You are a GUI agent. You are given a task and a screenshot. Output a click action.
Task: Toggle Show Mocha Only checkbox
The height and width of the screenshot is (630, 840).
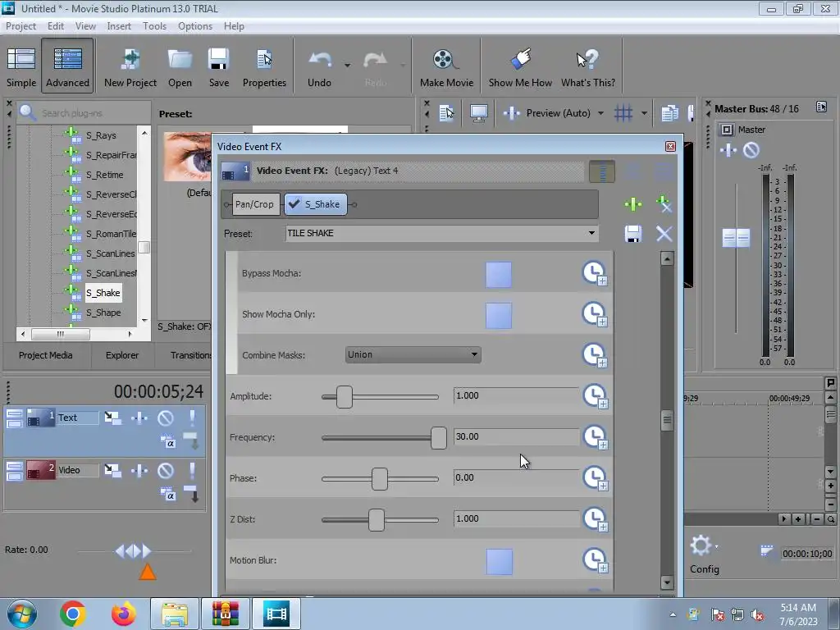pos(498,315)
